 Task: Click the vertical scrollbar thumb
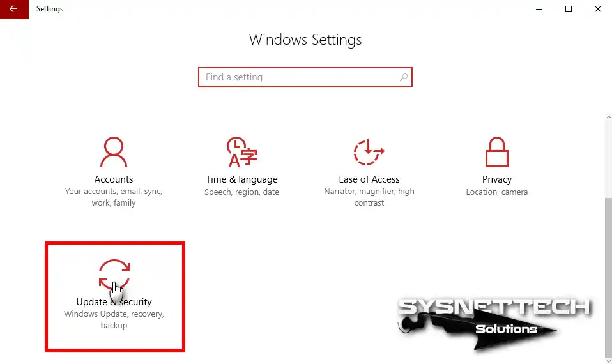609,278
